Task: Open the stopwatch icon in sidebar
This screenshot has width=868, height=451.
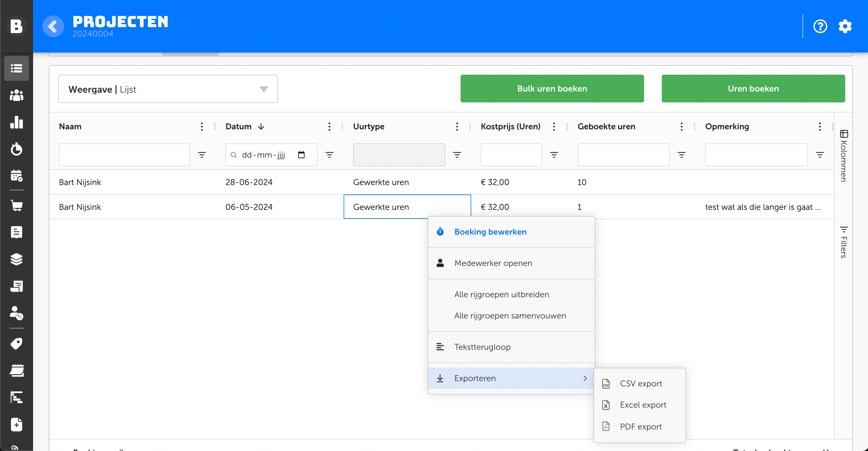Action: 17,149
